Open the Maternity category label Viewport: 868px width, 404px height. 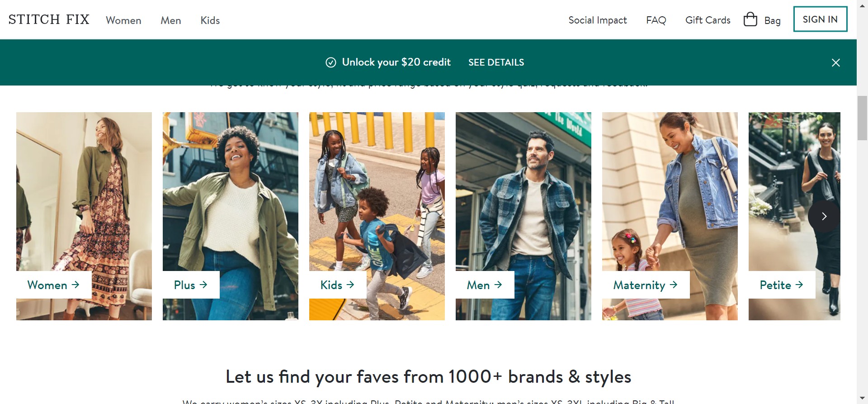pos(645,285)
